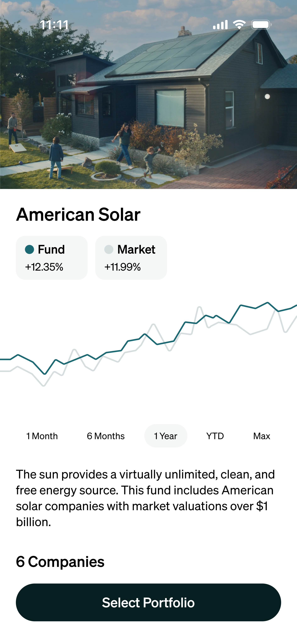Viewport: 297px width, 644px height.
Task: Switch chart range to 1 Month
Action: [x=42, y=436]
